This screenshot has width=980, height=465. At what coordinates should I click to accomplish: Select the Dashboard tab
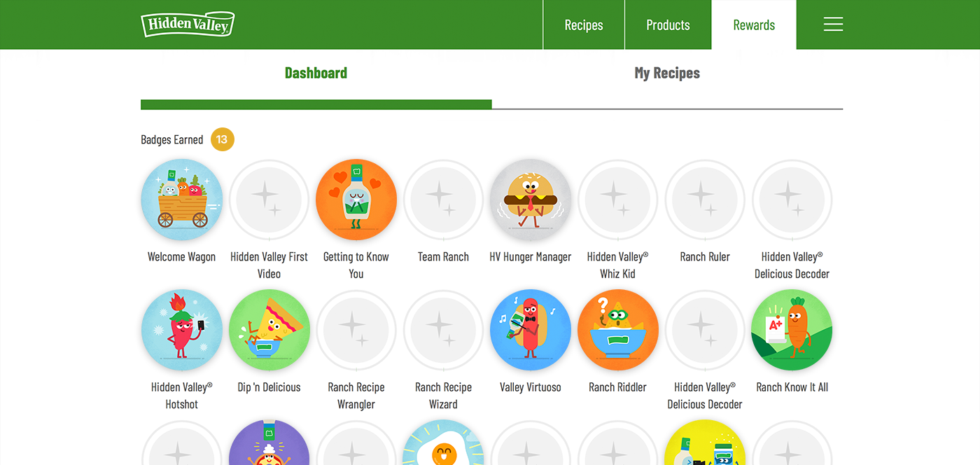316,73
